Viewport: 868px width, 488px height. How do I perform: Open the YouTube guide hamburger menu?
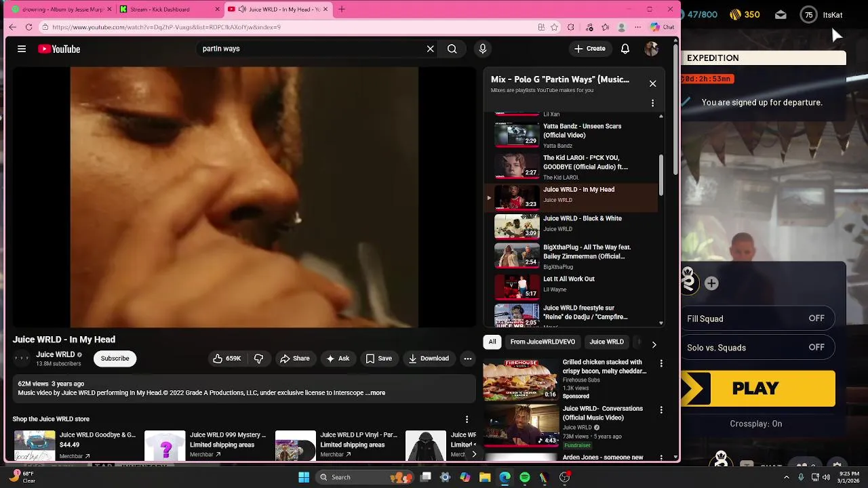click(22, 49)
